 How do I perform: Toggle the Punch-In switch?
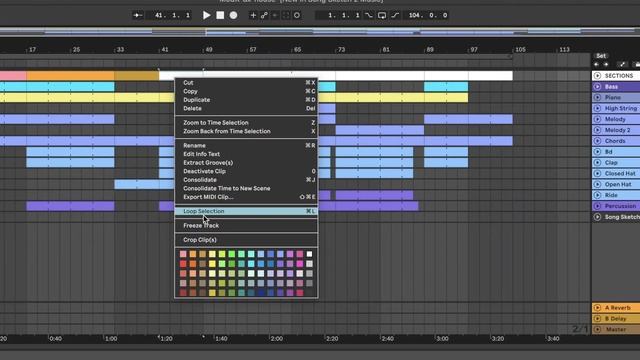click(x=369, y=15)
